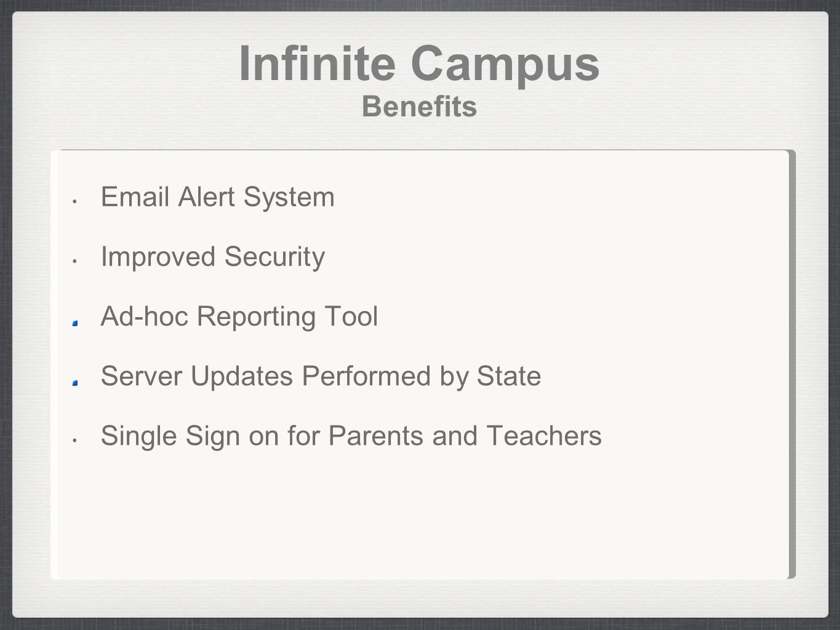This screenshot has height=630, width=840.
Task: Click the dot bullet before Improved Security
Action: point(74,260)
